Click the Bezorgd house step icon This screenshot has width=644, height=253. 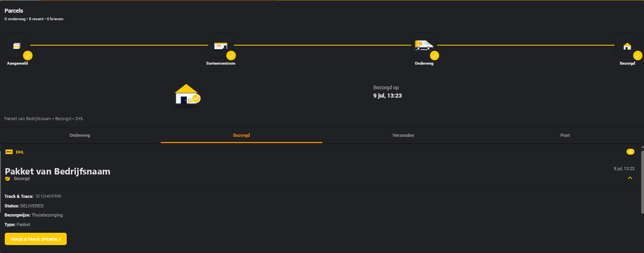pos(627,45)
